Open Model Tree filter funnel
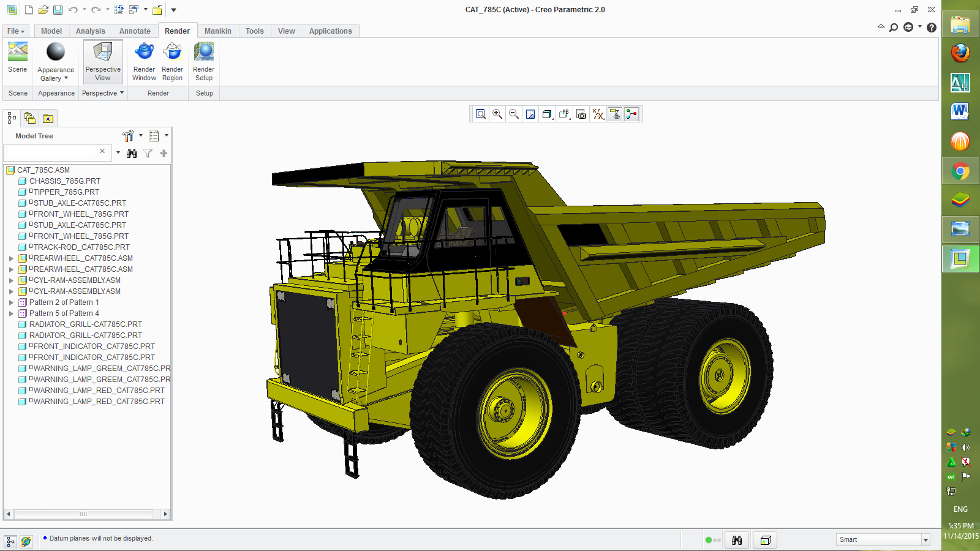 (x=148, y=153)
